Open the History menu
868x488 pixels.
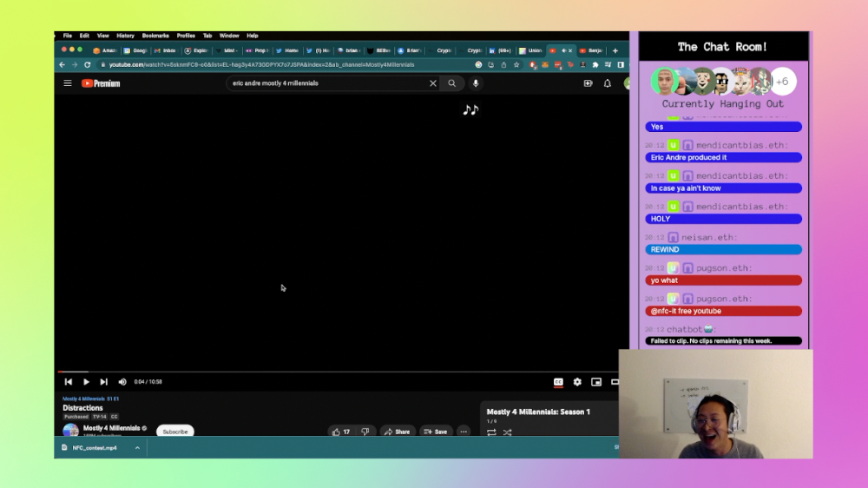click(126, 36)
